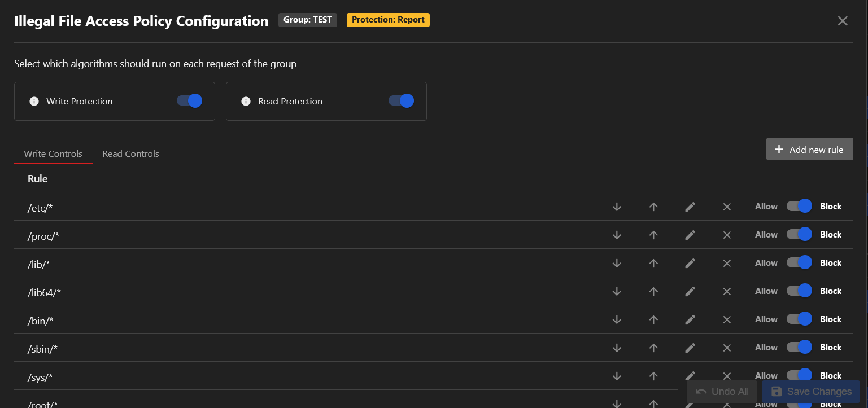868x408 pixels.
Task: Disable the Read Protection switch
Action: tap(401, 101)
